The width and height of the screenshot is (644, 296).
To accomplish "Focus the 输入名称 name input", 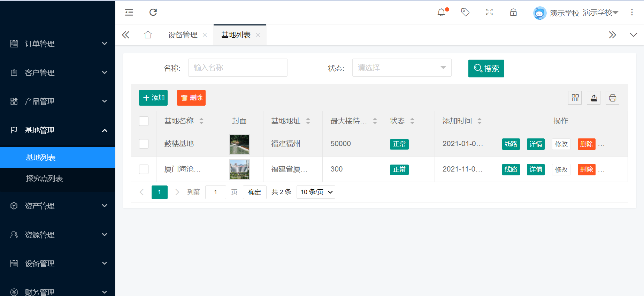I will [238, 68].
